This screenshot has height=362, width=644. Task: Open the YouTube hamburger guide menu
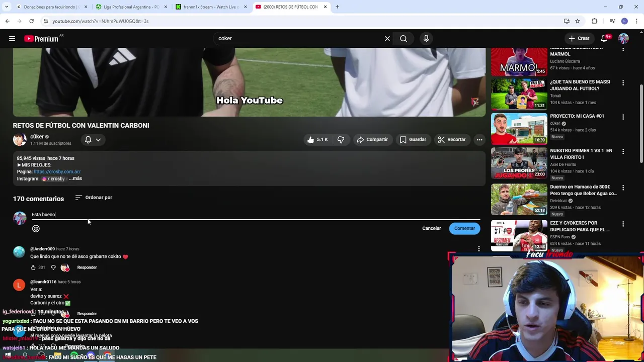coord(12,39)
